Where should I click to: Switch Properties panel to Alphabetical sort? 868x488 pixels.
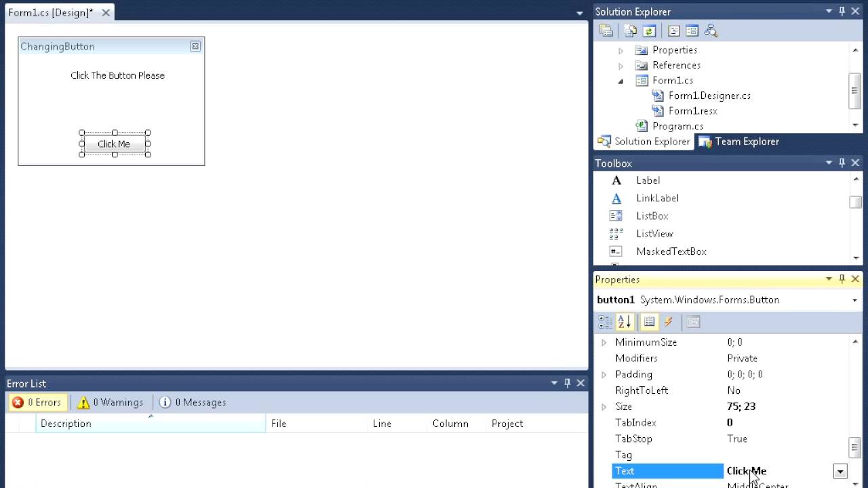point(624,322)
